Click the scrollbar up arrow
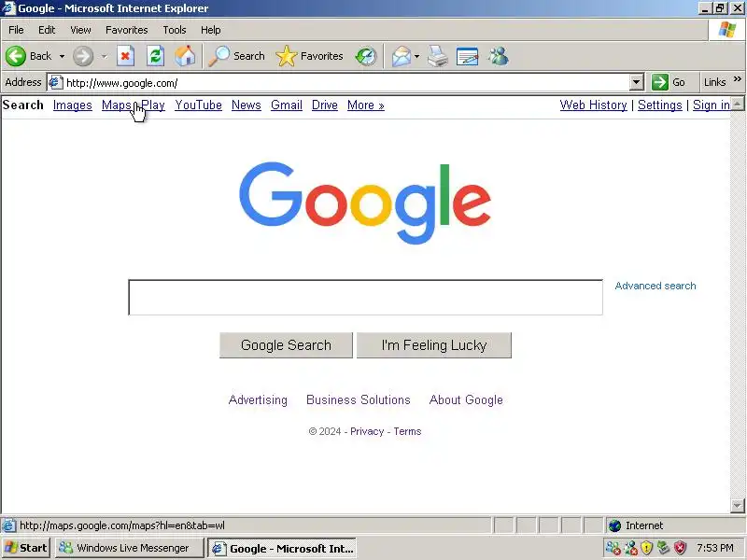 [x=737, y=104]
